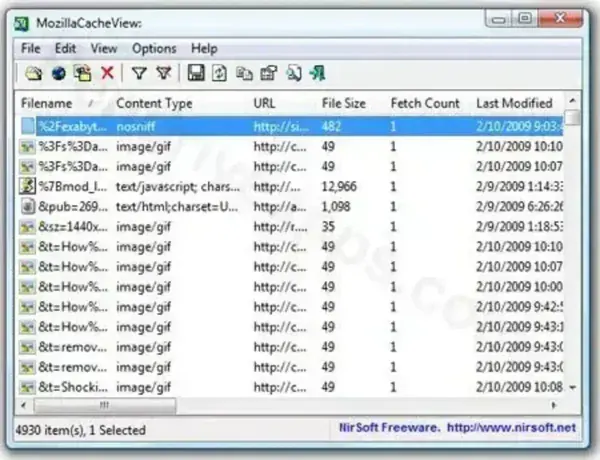Click the Copy Selected Cache Files To icon
This screenshot has height=460, width=600.
coord(83,73)
